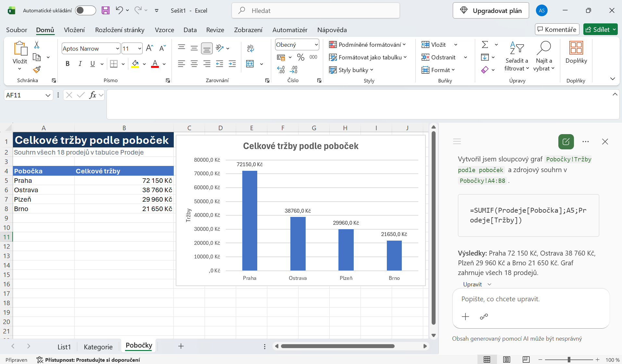Image resolution: width=622 pixels, height=364 pixels.
Task: Switch to Page Layout view icon
Action: pos(506,359)
